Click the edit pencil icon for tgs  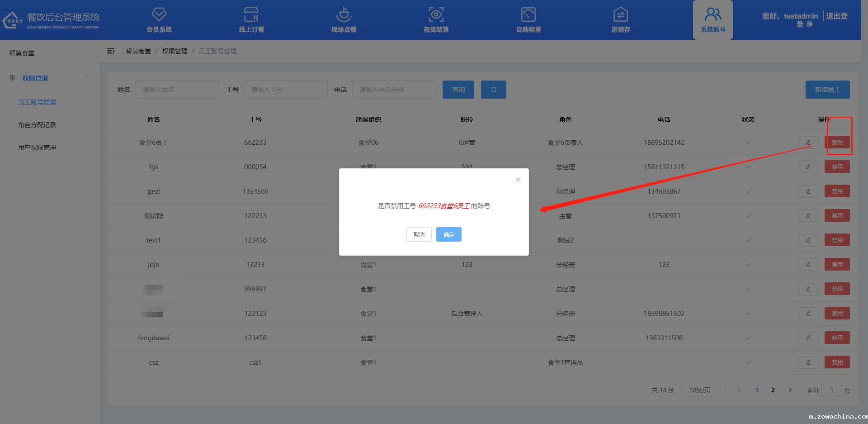[808, 167]
